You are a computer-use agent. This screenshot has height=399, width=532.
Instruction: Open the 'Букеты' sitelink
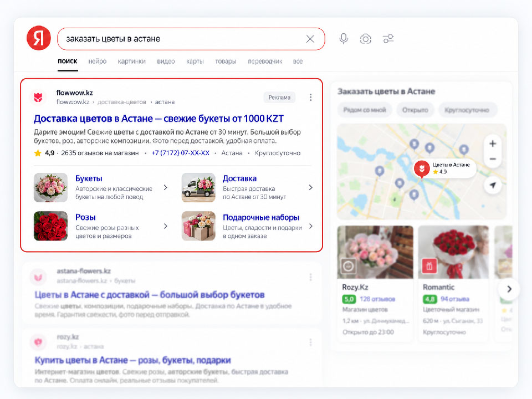(x=89, y=178)
